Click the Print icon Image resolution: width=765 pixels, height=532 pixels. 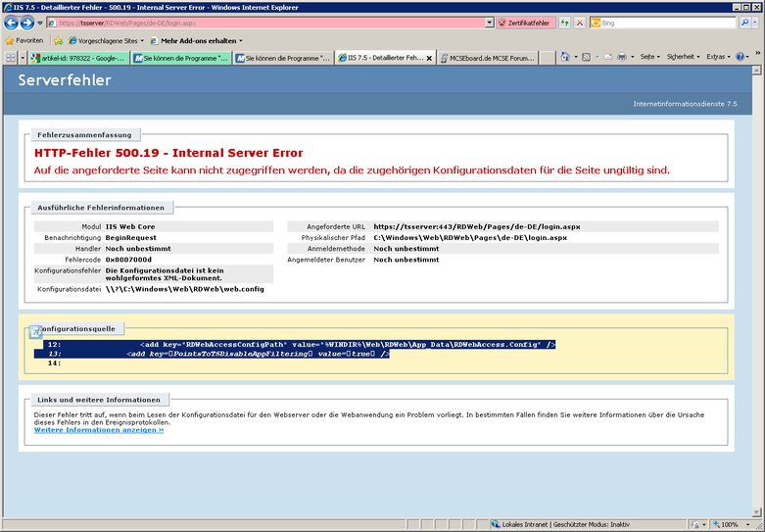pos(622,57)
